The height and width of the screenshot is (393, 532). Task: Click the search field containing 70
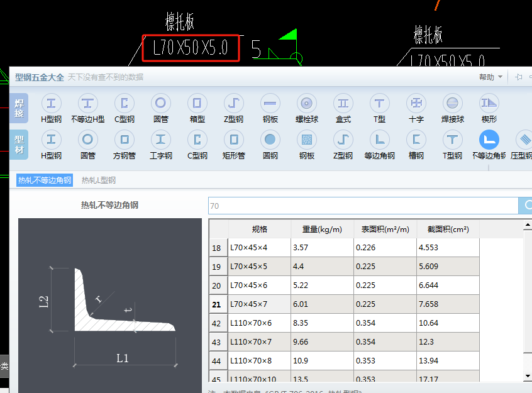pyautogui.click(x=363, y=206)
